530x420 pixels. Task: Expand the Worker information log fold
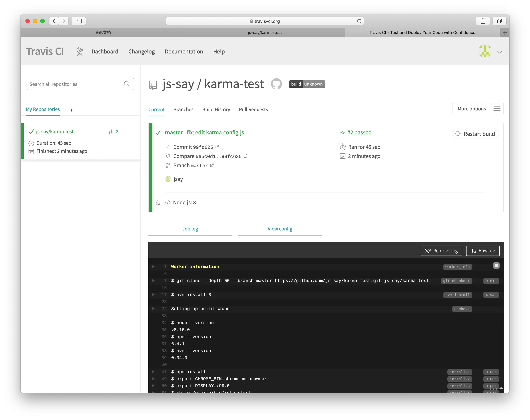[153, 267]
